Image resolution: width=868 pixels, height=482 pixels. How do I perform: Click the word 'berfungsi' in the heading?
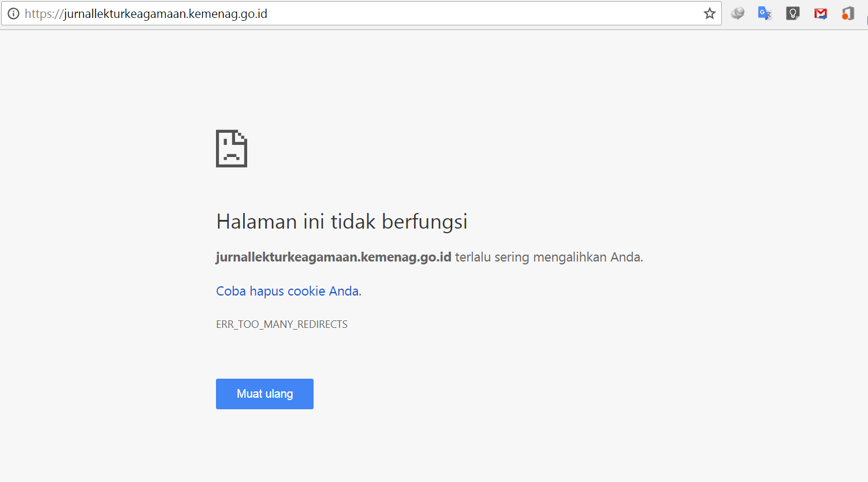pyautogui.click(x=424, y=222)
